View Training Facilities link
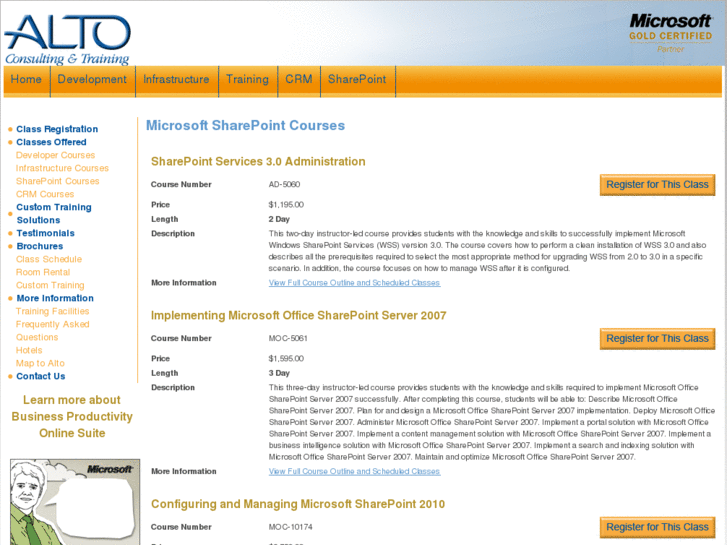The height and width of the screenshot is (545, 727). [x=52, y=311]
